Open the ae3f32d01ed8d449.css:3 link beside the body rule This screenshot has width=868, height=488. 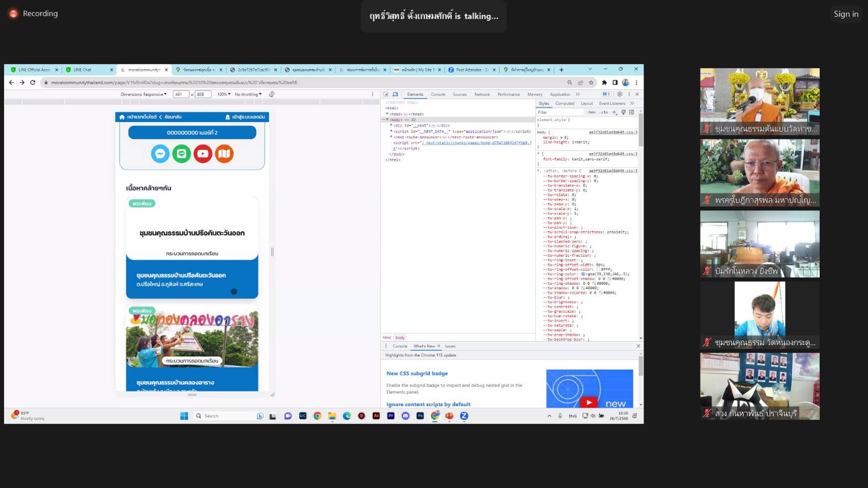(x=613, y=132)
